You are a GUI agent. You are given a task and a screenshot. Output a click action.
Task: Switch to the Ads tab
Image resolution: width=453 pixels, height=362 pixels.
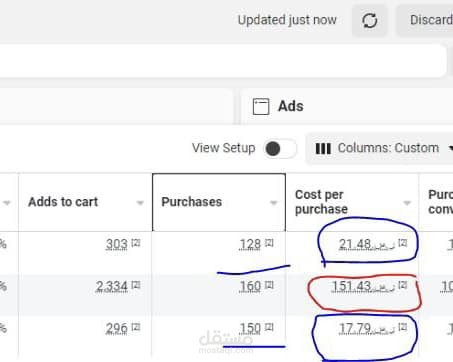pos(347,107)
